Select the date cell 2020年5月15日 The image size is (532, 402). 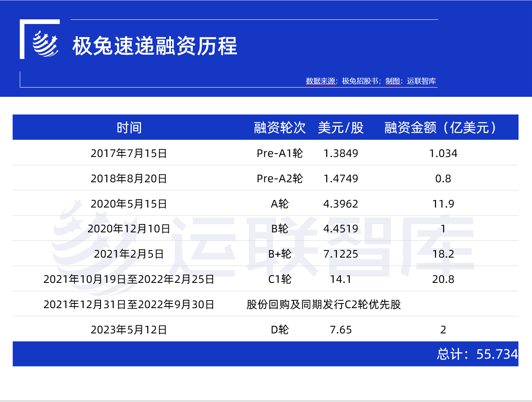[x=129, y=204]
